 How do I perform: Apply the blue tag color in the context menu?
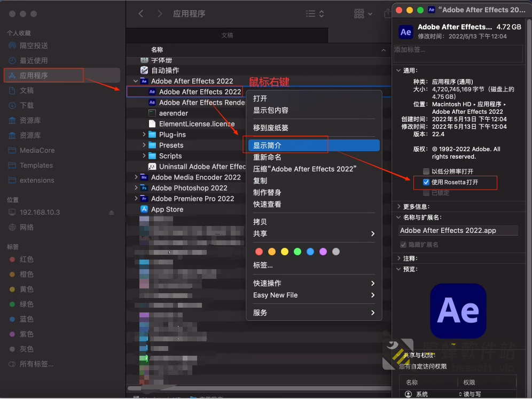pyautogui.click(x=310, y=252)
